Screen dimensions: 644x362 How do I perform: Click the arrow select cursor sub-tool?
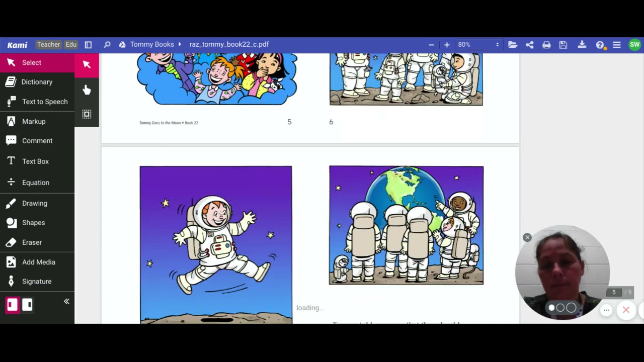click(x=87, y=64)
